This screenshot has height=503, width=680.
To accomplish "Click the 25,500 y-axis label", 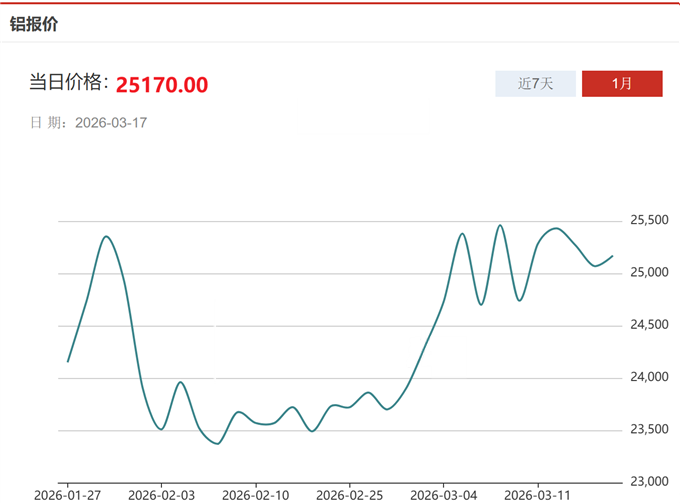I will point(650,220).
